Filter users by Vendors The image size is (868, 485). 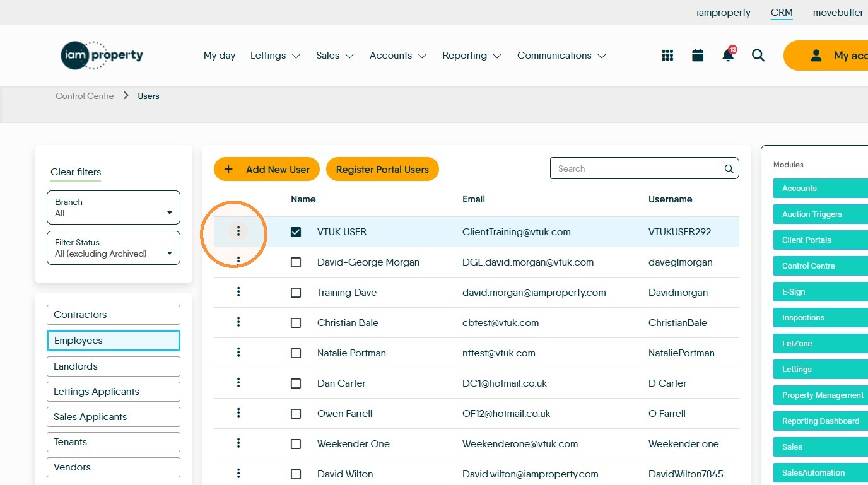pyautogui.click(x=114, y=467)
